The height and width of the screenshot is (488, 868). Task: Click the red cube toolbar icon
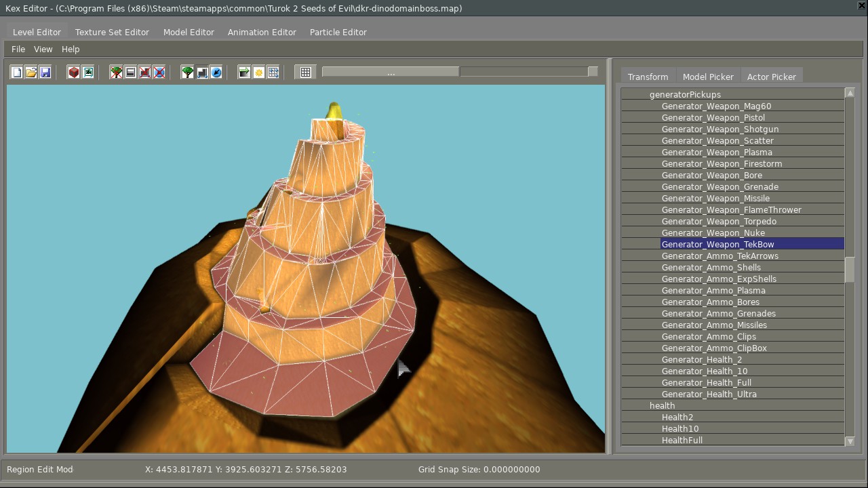coord(74,73)
